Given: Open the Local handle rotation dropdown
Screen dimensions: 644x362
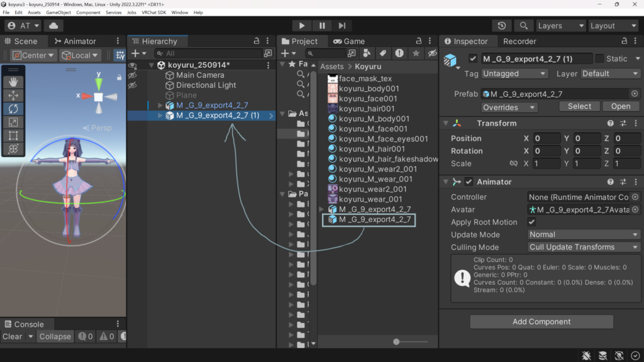Looking at the screenshot, I should coord(80,55).
